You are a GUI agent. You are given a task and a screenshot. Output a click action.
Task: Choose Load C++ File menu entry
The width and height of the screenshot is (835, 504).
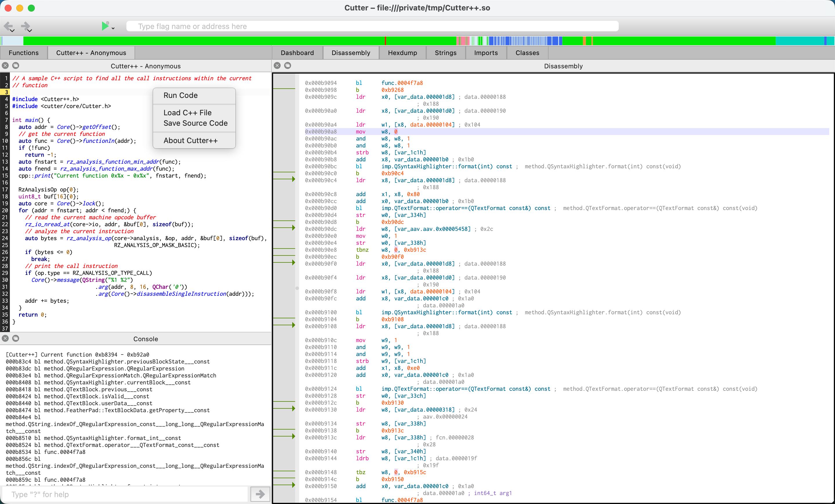tap(194, 113)
